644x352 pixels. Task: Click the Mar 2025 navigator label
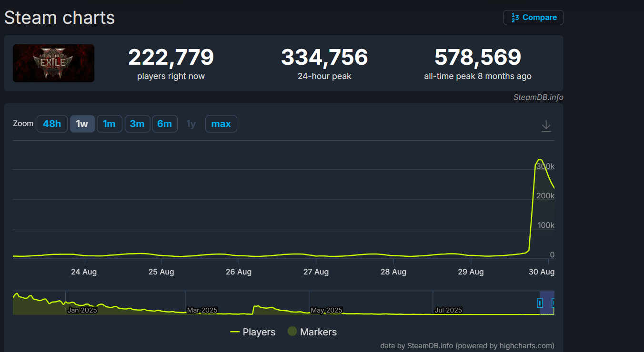point(202,310)
